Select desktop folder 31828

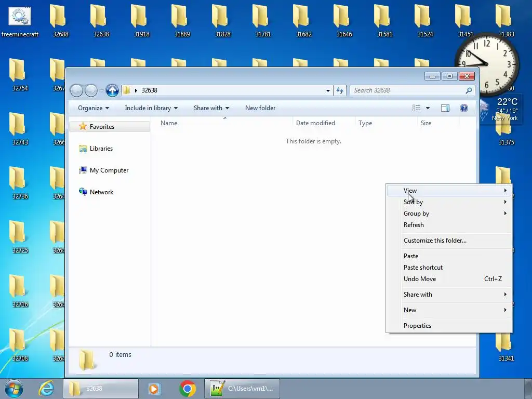(x=222, y=21)
